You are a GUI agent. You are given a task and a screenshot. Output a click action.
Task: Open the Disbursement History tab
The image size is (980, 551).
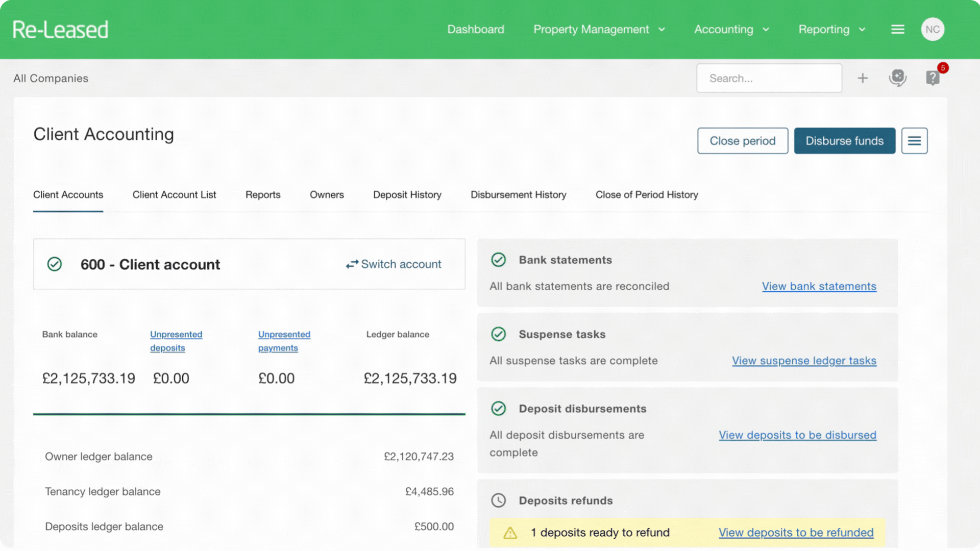coord(518,195)
